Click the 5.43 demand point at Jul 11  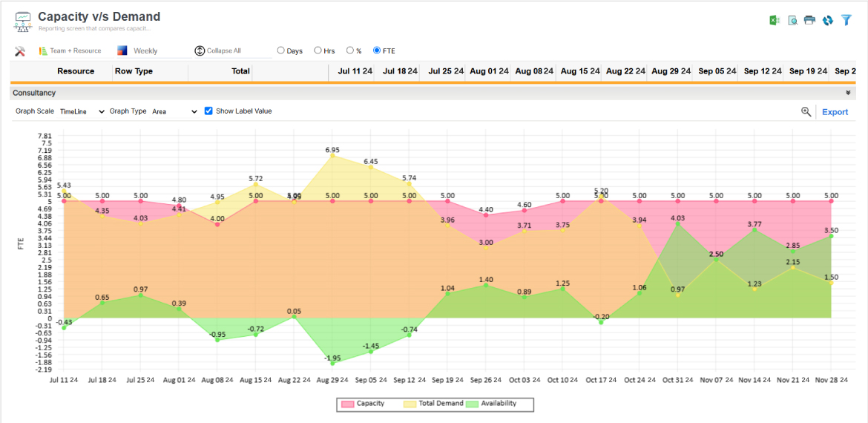(x=64, y=191)
